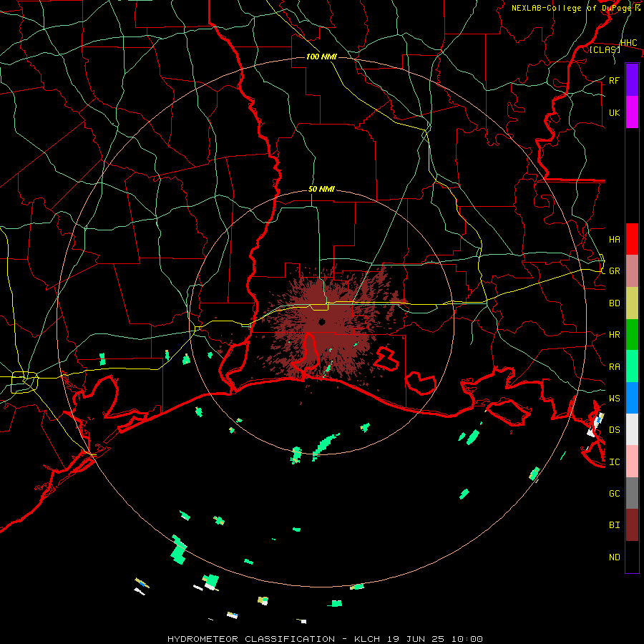
Task: Click the BI brown legend swatch
Action: [632, 525]
